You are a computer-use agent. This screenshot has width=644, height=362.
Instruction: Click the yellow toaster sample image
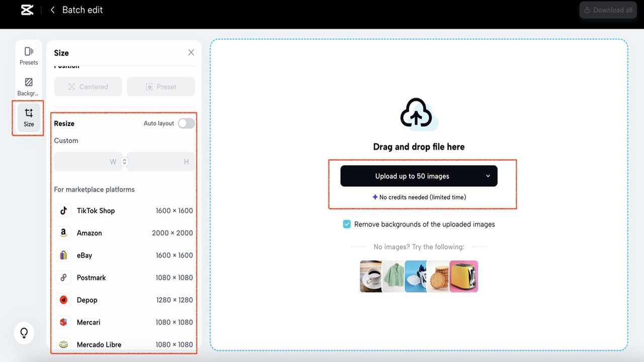pos(463,276)
